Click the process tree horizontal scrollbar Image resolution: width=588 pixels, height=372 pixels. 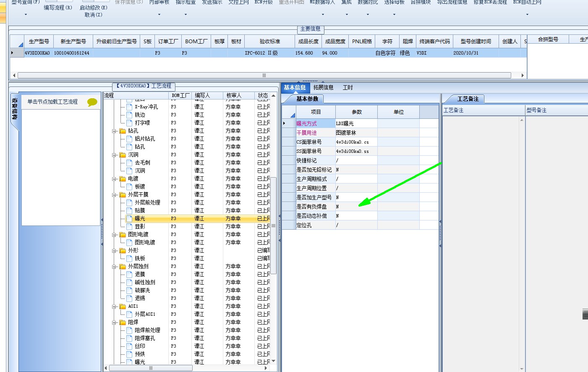pos(151,368)
